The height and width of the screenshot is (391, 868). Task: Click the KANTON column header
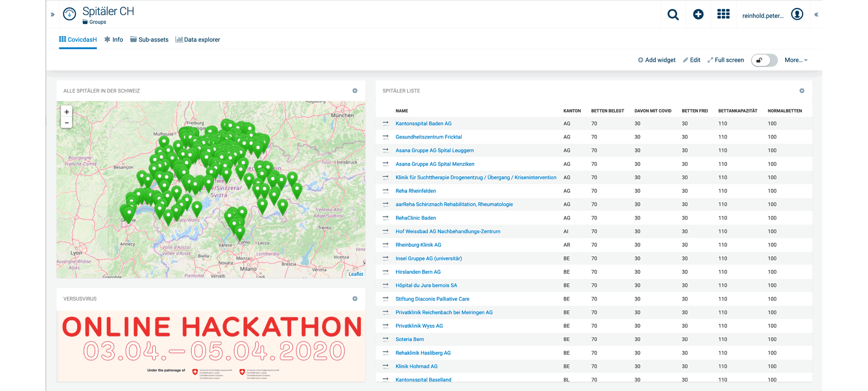572,111
